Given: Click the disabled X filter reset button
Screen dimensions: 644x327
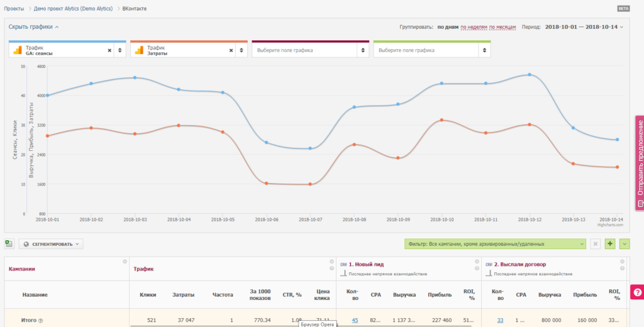Looking at the screenshot, I should click(595, 243).
